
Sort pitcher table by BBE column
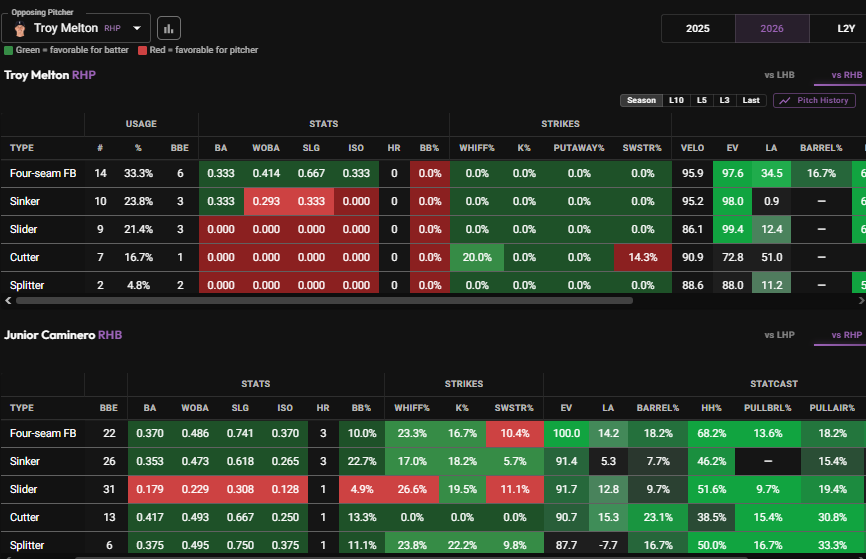click(179, 148)
